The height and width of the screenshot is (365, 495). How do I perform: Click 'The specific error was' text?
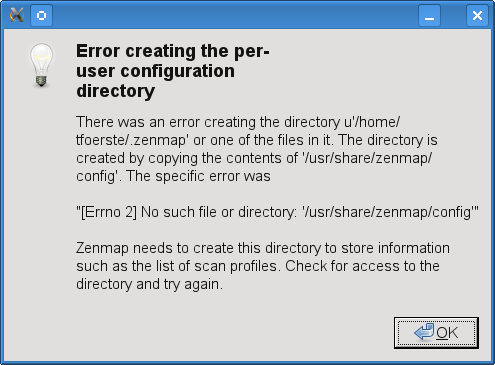pos(198,176)
